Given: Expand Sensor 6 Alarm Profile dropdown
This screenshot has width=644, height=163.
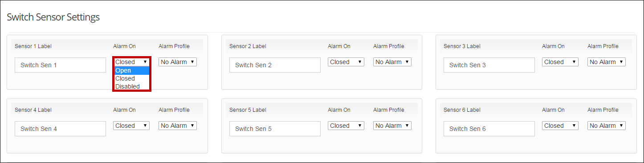Looking at the screenshot, I should click(x=607, y=126).
